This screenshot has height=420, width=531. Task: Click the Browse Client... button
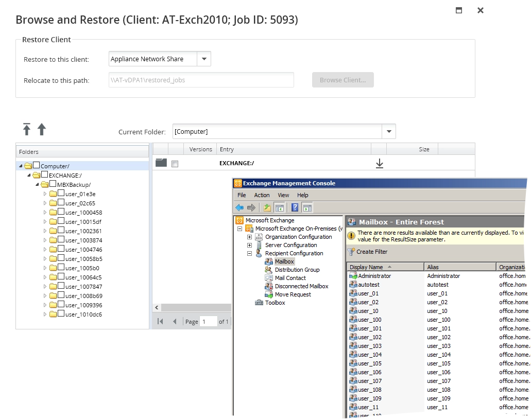click(342, 80)
